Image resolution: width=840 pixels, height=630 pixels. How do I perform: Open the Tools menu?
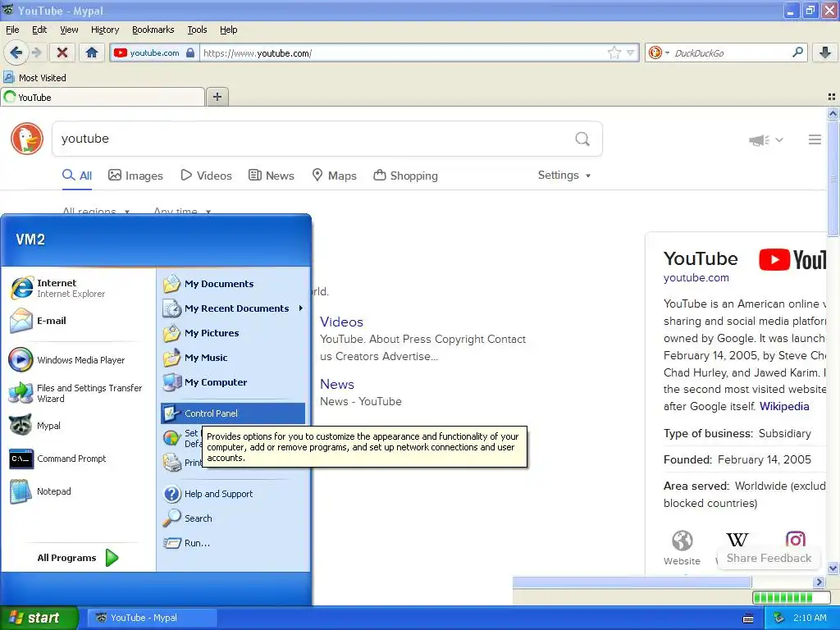pyautogui.click(x=197, y=30)
